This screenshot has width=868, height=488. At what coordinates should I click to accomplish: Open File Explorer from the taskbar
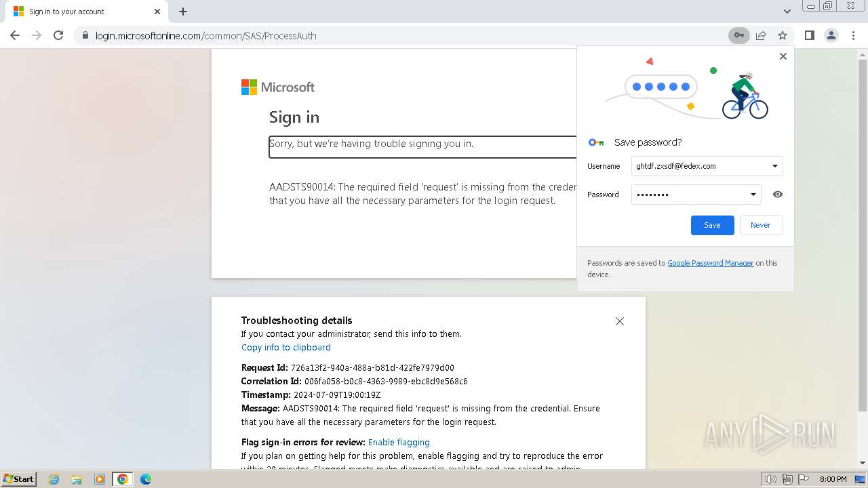[77, 479]
